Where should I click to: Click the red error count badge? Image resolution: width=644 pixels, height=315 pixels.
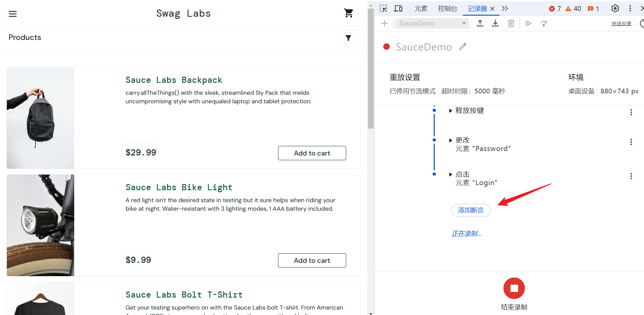click(555, 9)
